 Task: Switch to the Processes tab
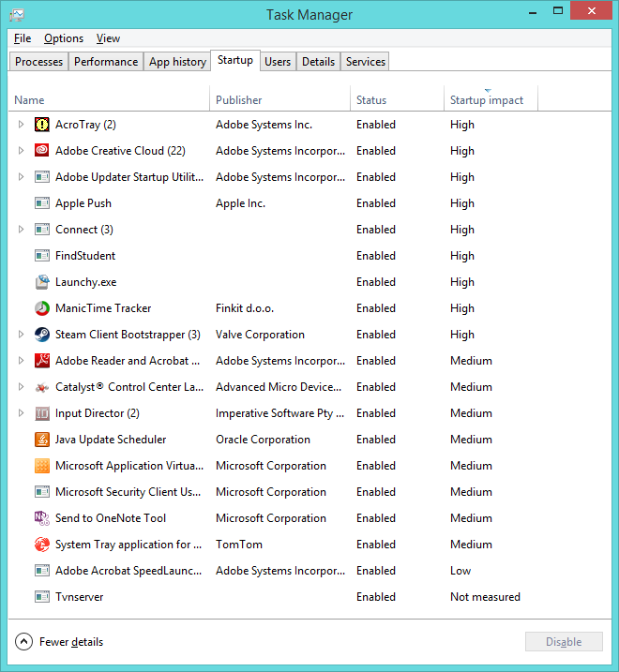pyautogui.click(x=38, y=62)
